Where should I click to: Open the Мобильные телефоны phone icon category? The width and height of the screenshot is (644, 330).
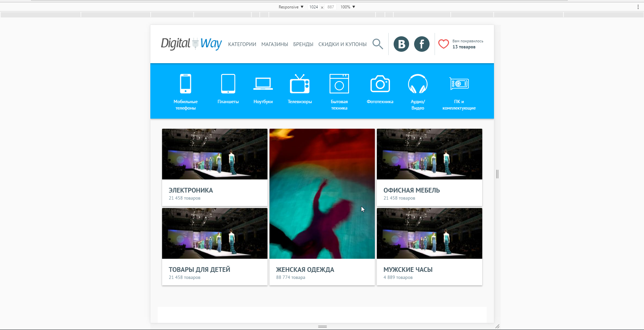(x=186, y=83)
